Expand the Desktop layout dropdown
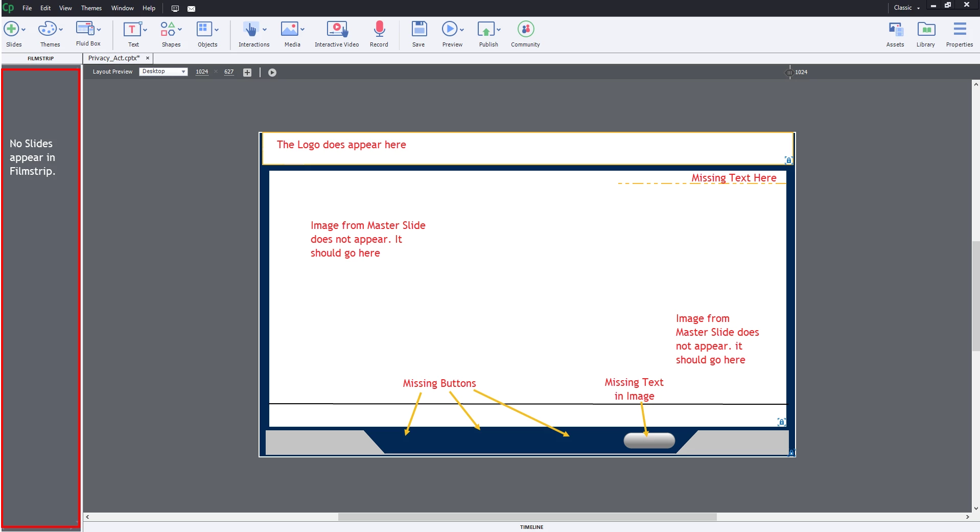This screenshot has height=532, width=980. pyautogui.click(x=164, y=72)
